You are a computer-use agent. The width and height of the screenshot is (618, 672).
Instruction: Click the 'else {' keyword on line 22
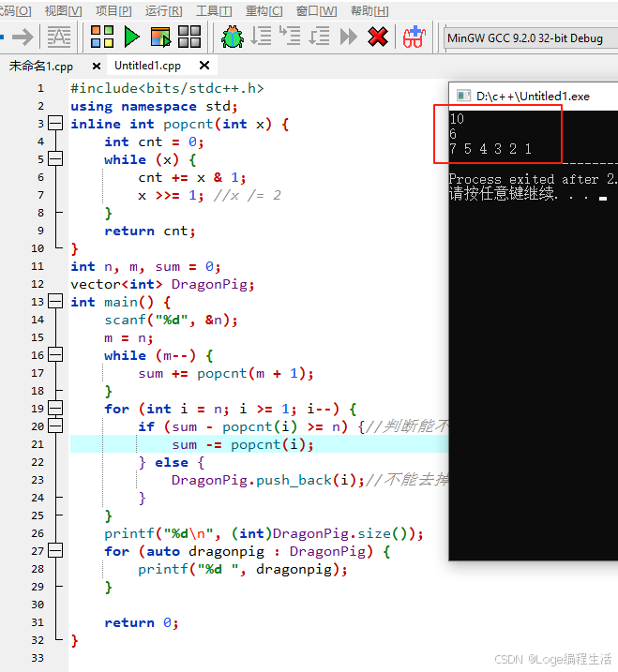pyautogui.click(x=180, y=462)
